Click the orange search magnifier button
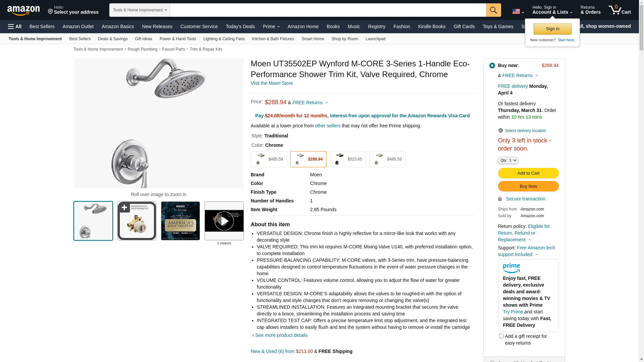 coord(493,10)
